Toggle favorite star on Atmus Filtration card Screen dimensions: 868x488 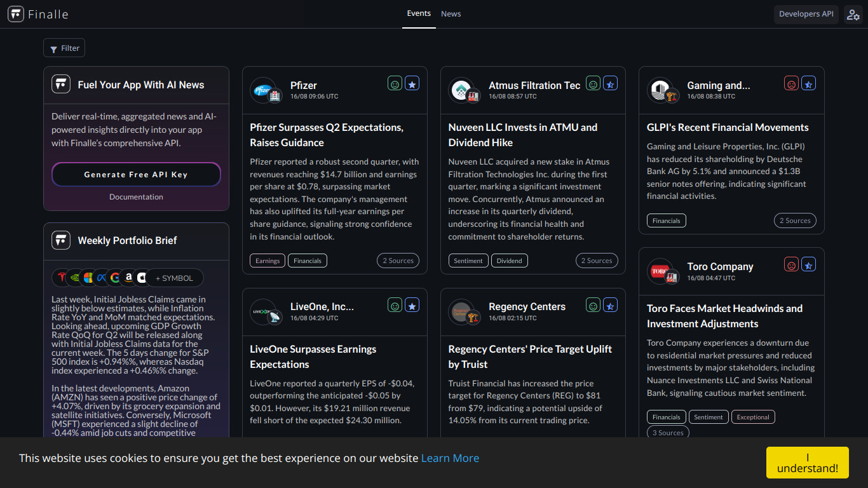(610, 83)
